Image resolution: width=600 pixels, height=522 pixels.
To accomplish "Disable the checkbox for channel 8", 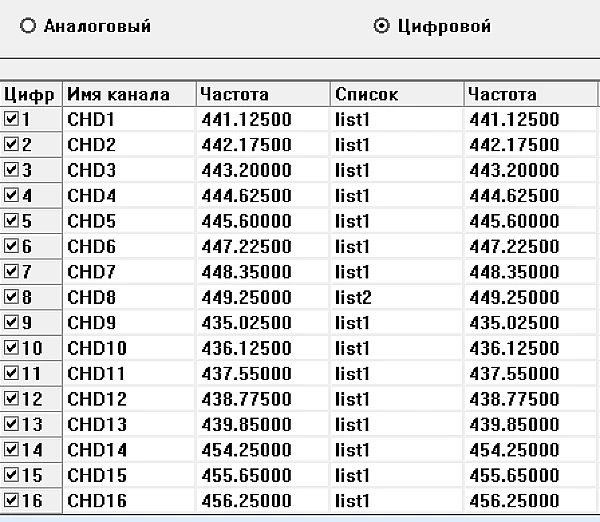I will pyautogui.click(x=11, y=297).
